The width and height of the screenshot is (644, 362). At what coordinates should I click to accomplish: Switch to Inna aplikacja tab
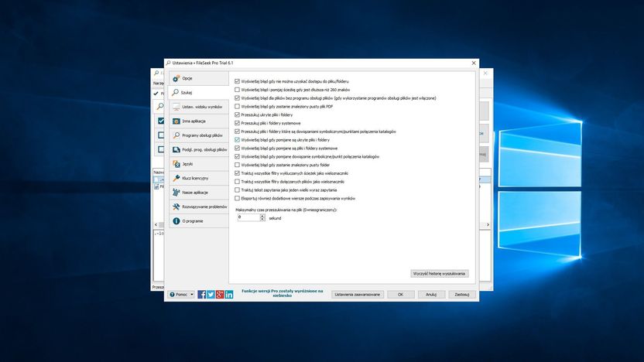(x=199, y=121)
